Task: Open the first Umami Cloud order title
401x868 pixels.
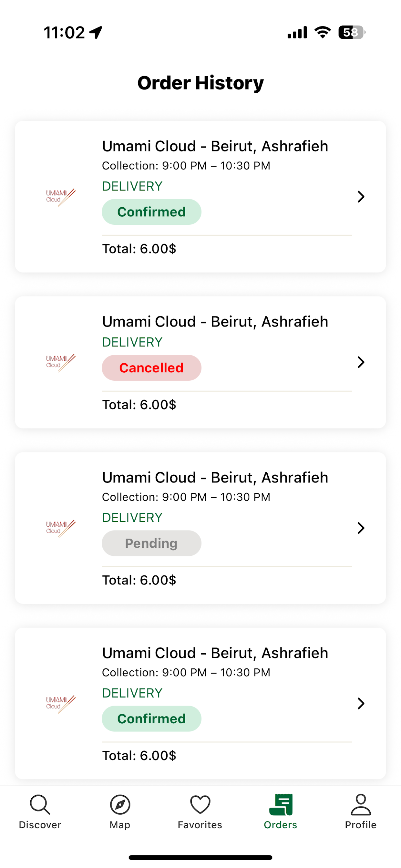Action: pos(215,146)
